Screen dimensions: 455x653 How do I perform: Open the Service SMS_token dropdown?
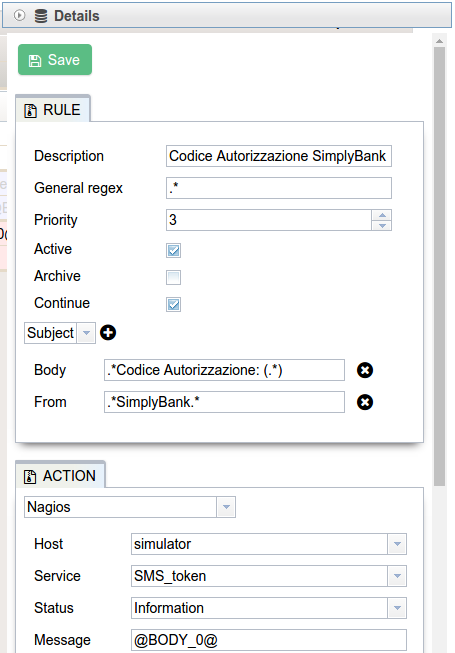397,576
